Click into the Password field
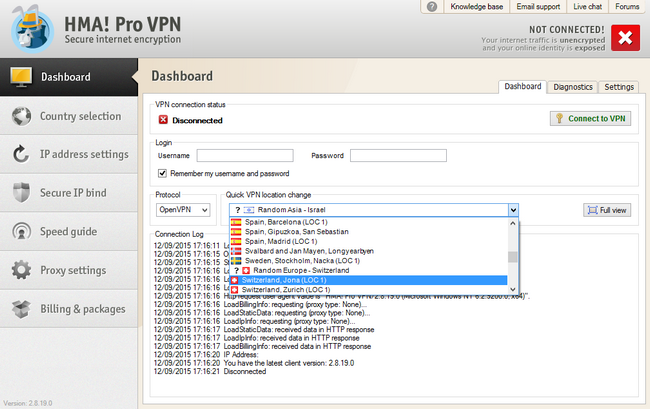This screenshot has height=409, width=650. [398, 156]
